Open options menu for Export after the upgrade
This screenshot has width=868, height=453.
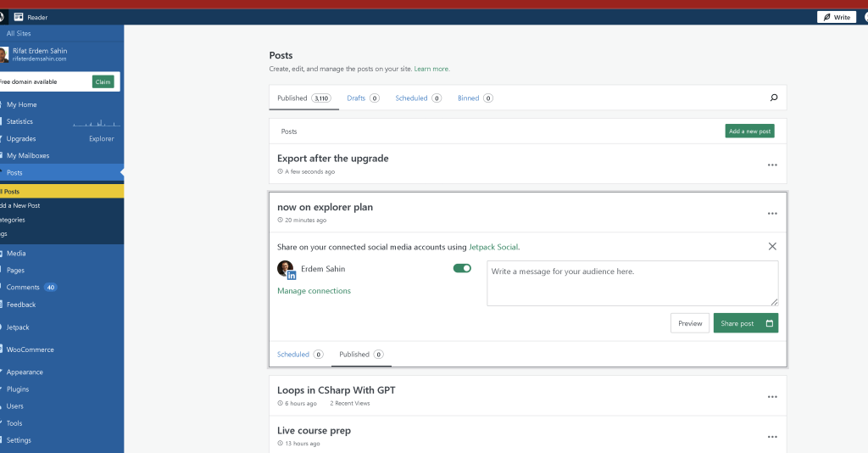pos(772,165)
